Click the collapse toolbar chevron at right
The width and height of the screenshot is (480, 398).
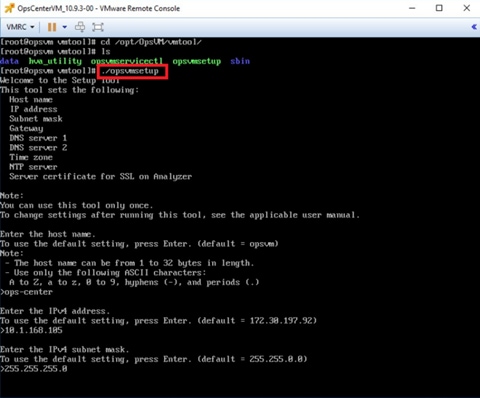(x=474, y=27)
